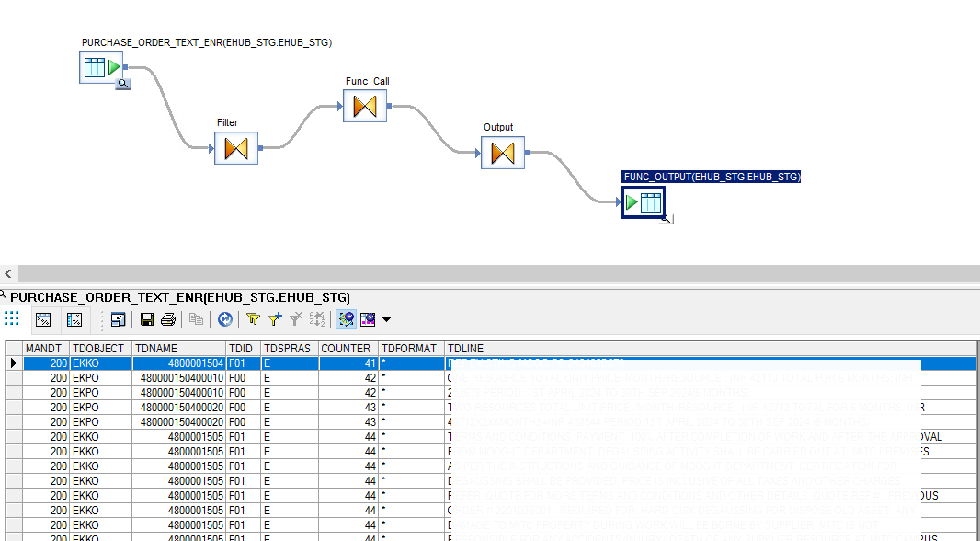Switch to the Column Profile tab icon
Viewport: 980px width, 541px height.
tap(74, 319)
